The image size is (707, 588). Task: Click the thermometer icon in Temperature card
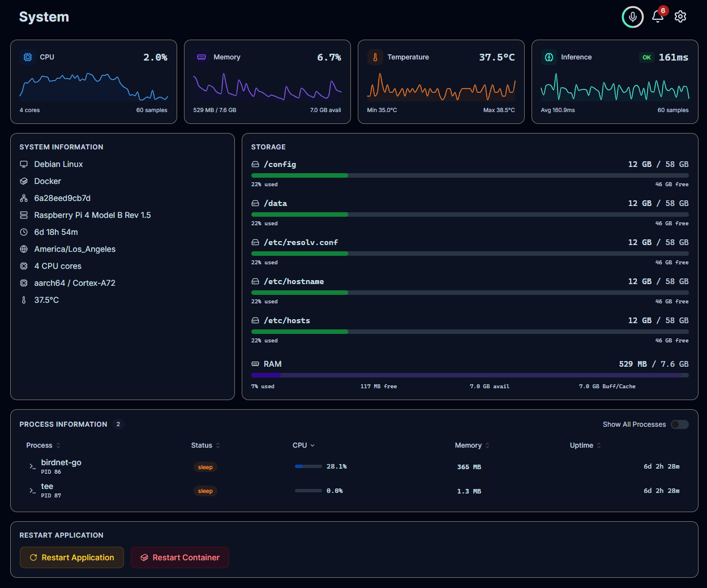[x=375, y=57]
